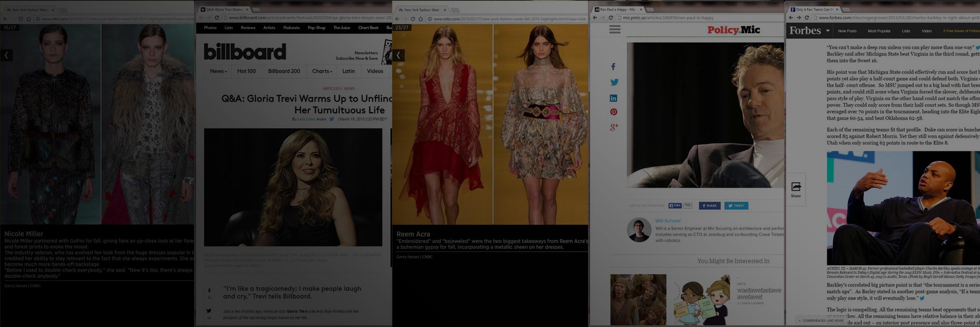980x327 pixels.
Task: Go back in the Mic browser window
Action: 595,18
